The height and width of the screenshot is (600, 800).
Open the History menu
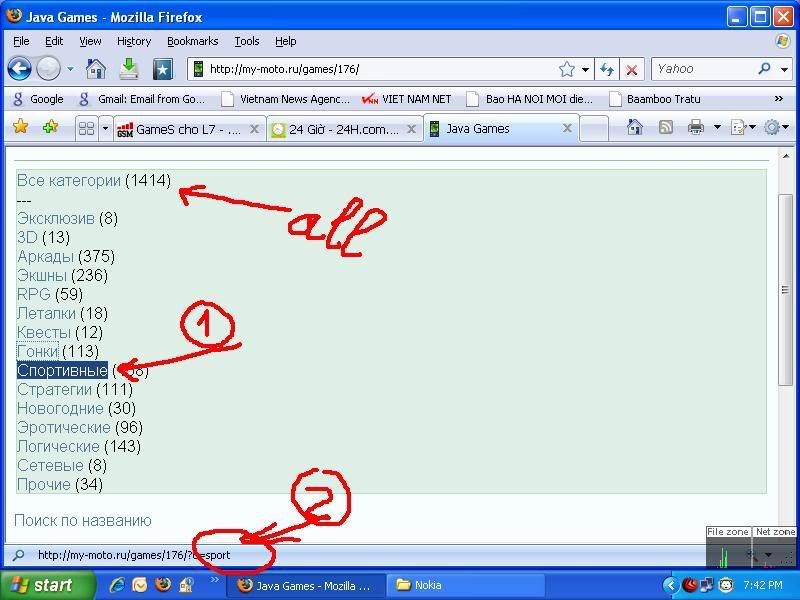click(133, 41)
